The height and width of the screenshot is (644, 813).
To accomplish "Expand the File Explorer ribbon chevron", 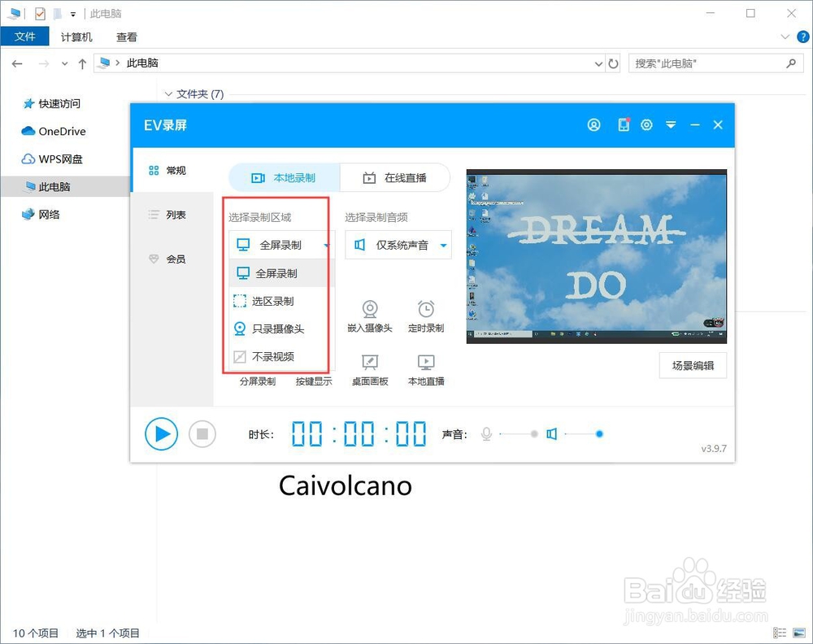I will (785, 37).
